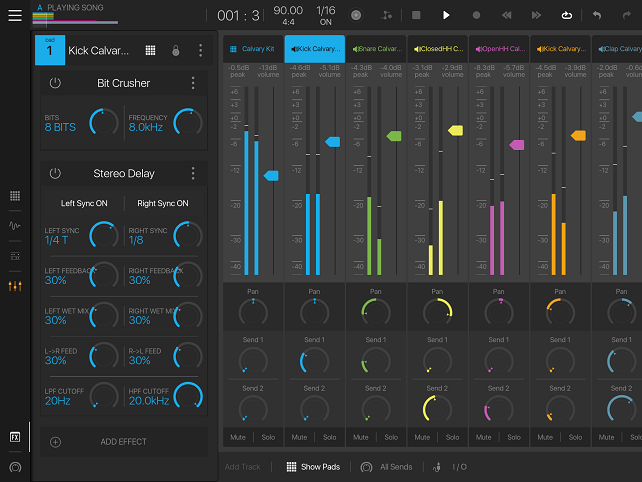Click the blue pad 1 tile

[50, 50]
